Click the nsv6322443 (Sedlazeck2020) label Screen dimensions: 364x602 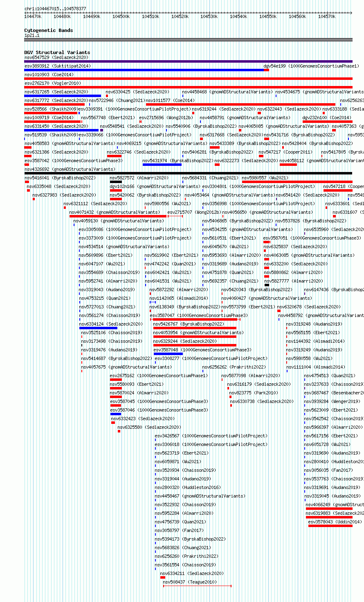tap(289, 109)
